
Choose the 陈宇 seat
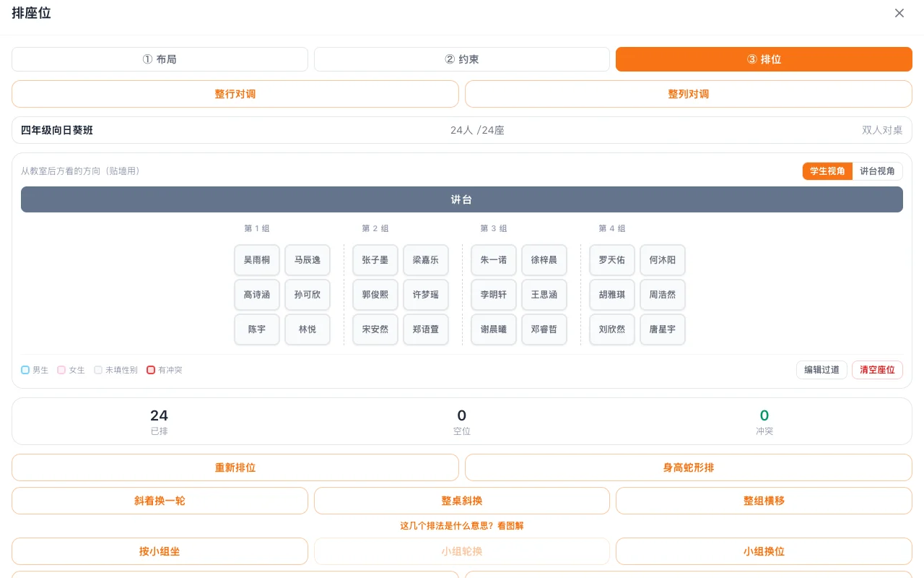tap(257, 329)
